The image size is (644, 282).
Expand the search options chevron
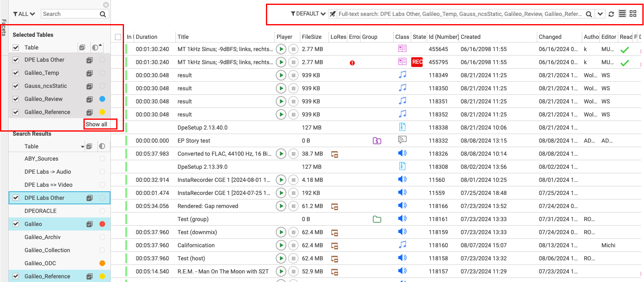(600, 14)
